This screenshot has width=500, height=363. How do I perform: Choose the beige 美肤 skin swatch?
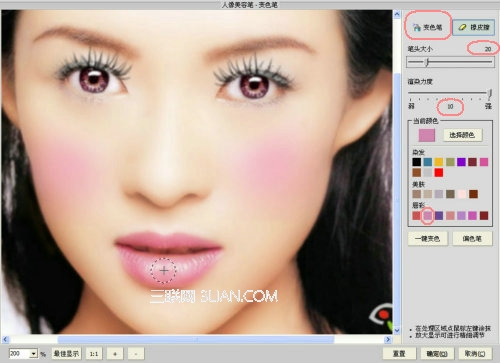428,194
